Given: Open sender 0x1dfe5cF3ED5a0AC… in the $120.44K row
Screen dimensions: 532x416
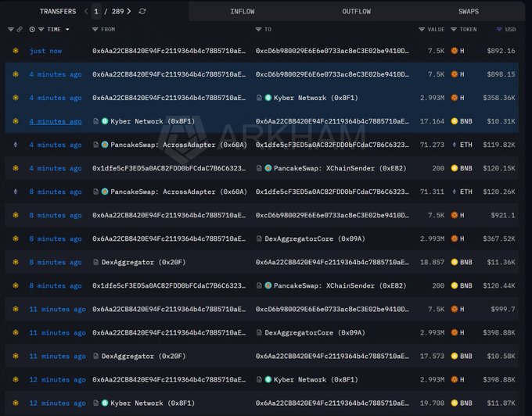Looking at the screenshot, I should tap(169, 285).
